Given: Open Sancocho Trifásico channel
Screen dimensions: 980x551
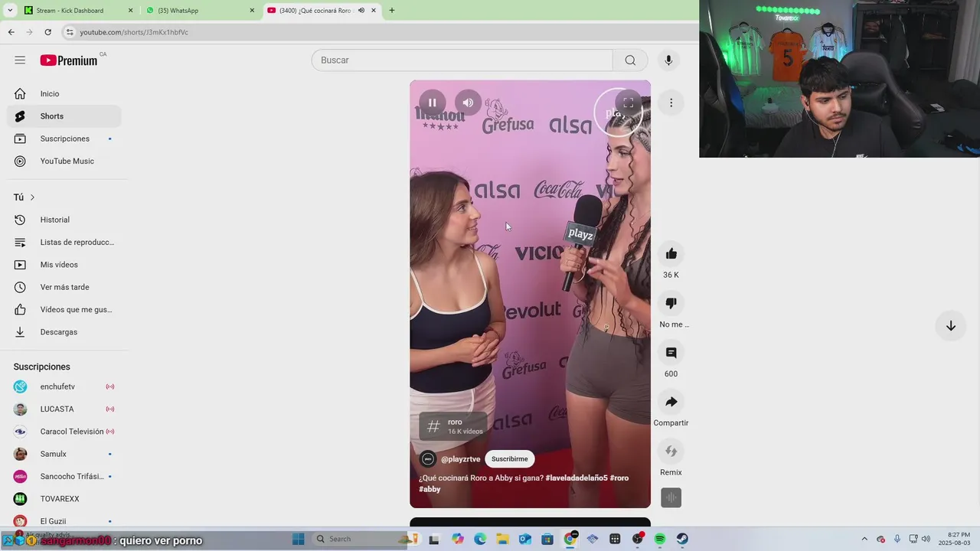Looking at the screenshot, I should [x=64, y=476].
